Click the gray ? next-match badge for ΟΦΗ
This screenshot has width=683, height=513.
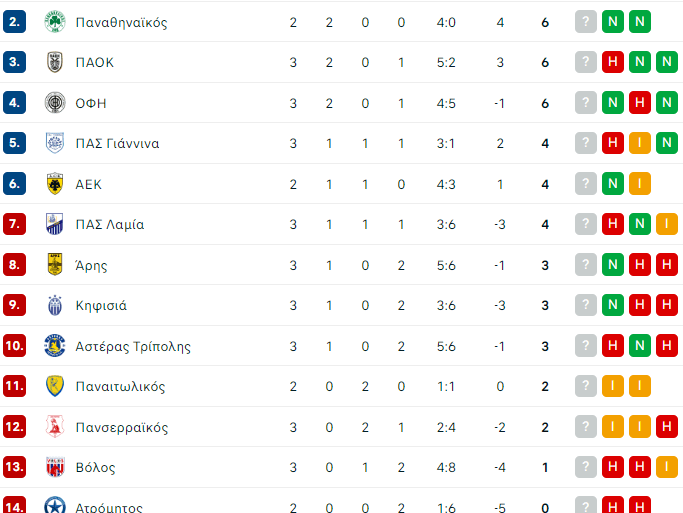[585, 103]
